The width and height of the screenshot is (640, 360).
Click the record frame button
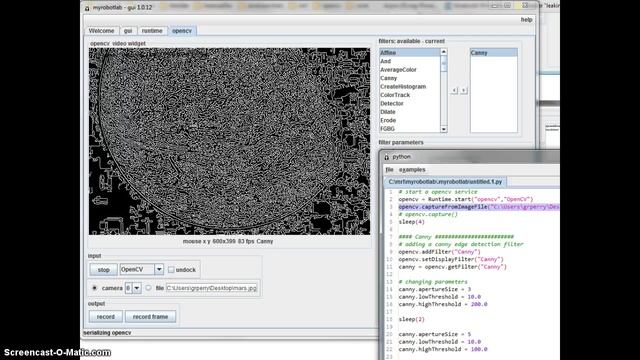click(x=150, y=317)
